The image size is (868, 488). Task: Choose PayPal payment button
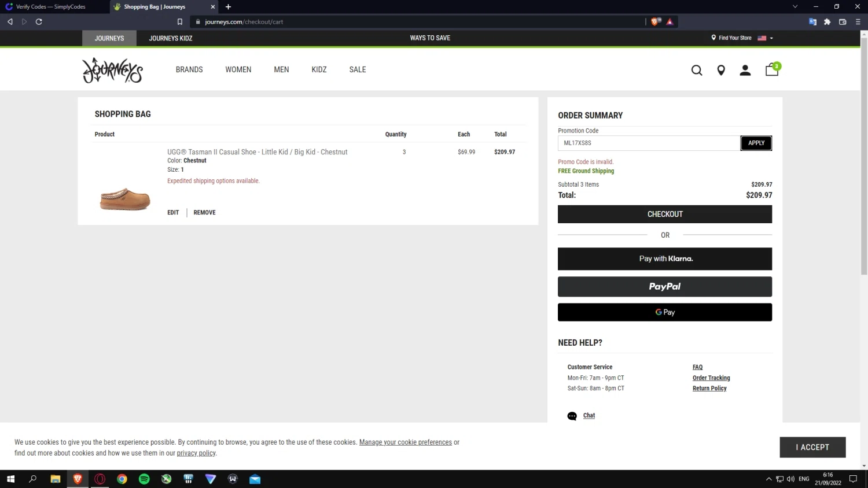coord(665,286)
